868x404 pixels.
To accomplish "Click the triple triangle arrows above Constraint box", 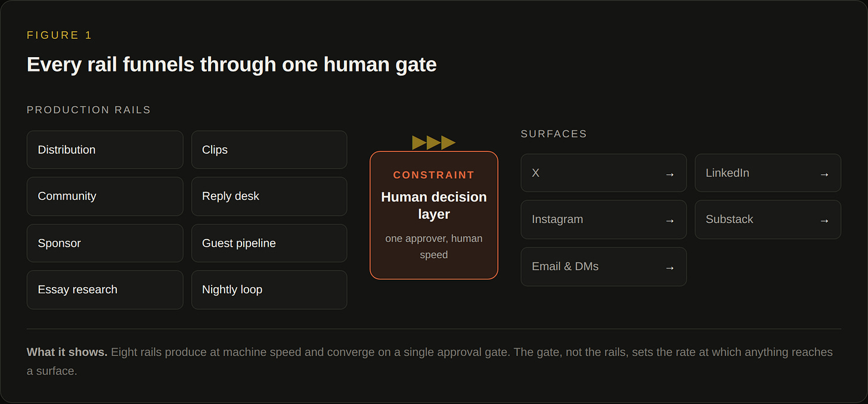I will coord(434,142).
